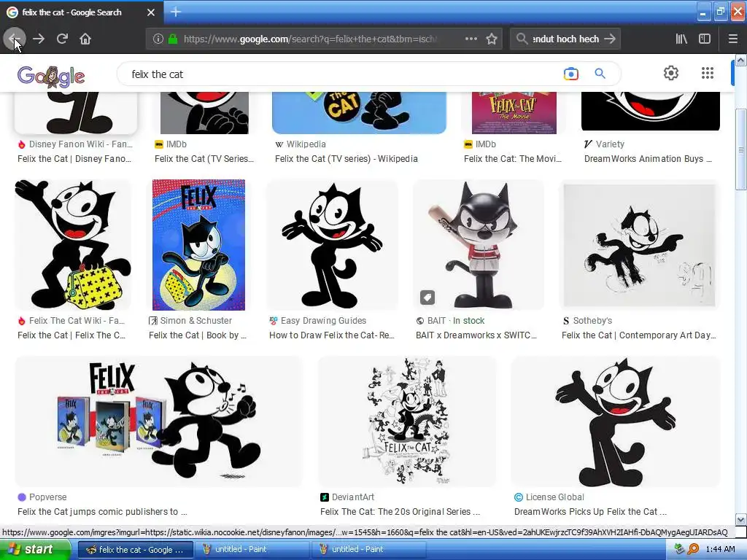This screenshot has height=560, width=747.
Task: Open Google quick settings gear
Action: pos(671,73)
